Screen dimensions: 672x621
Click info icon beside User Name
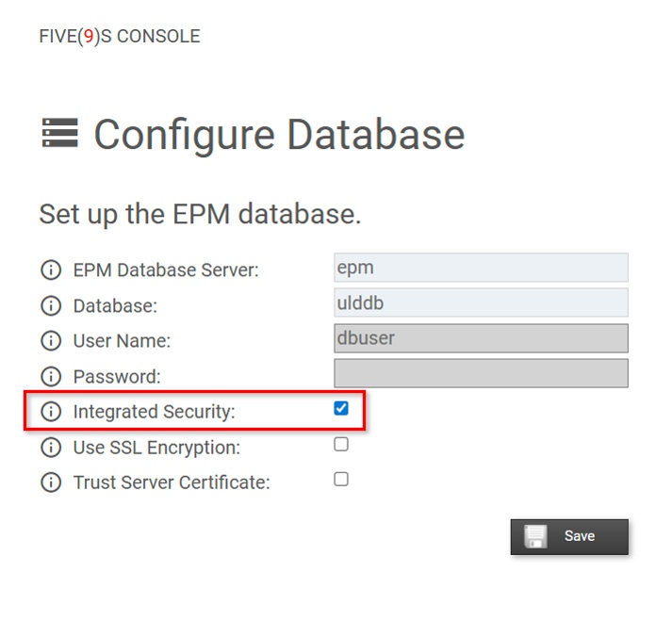pos(51,341)
